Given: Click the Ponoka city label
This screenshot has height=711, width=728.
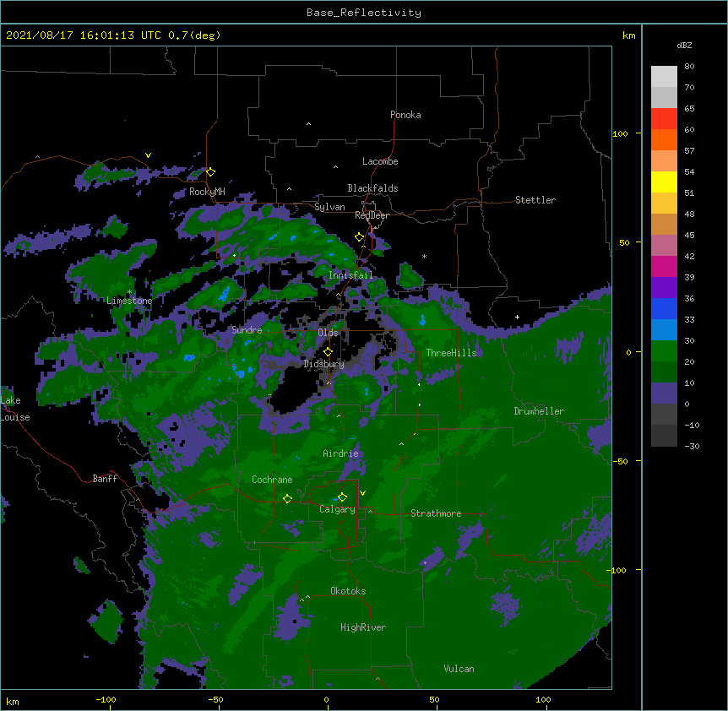Looking at the screenshot, I should 405,115.
